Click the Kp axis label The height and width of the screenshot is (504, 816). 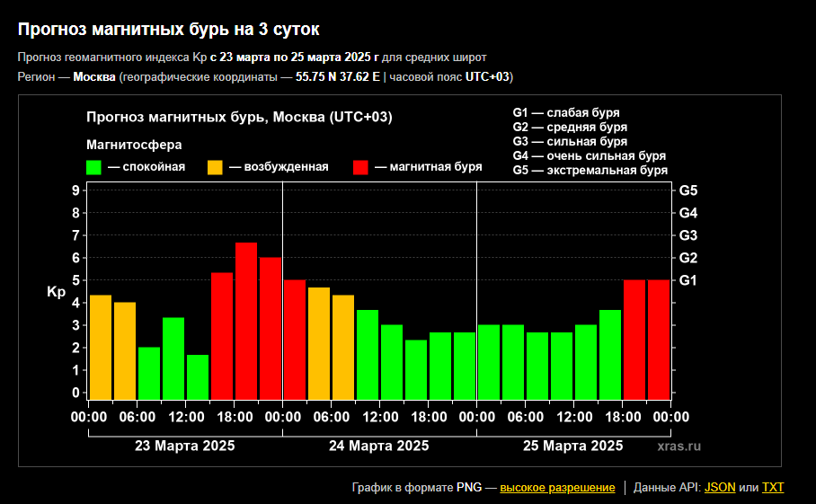(56, 292)
